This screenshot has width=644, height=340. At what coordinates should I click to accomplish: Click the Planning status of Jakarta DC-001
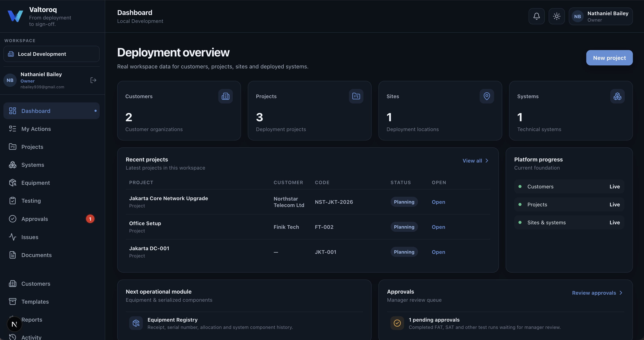coord(404,252)
